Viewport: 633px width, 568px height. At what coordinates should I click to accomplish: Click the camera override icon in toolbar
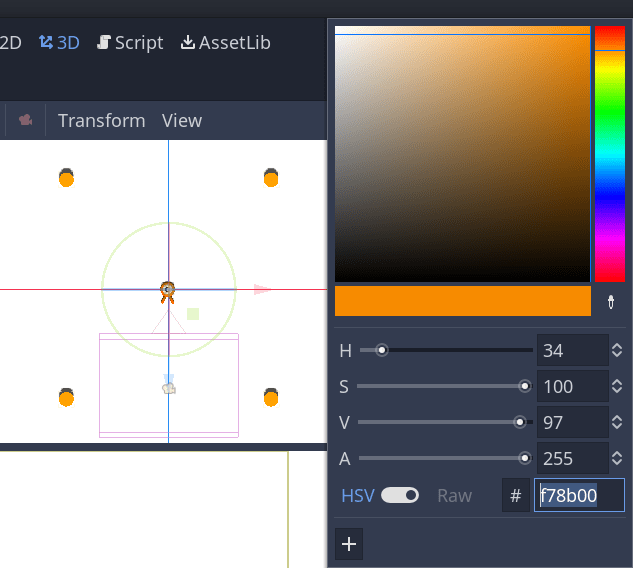pyautogui.click(x=25, y=120)
